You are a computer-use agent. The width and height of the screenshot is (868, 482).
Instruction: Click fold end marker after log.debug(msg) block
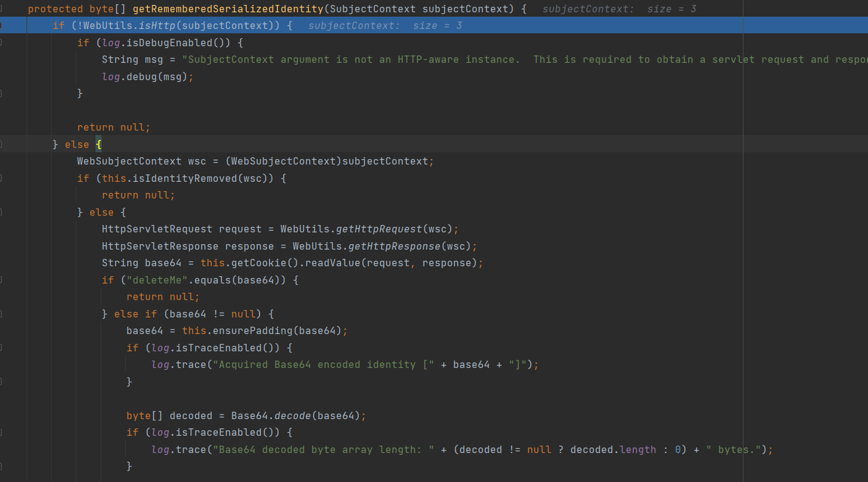point(1,93)
